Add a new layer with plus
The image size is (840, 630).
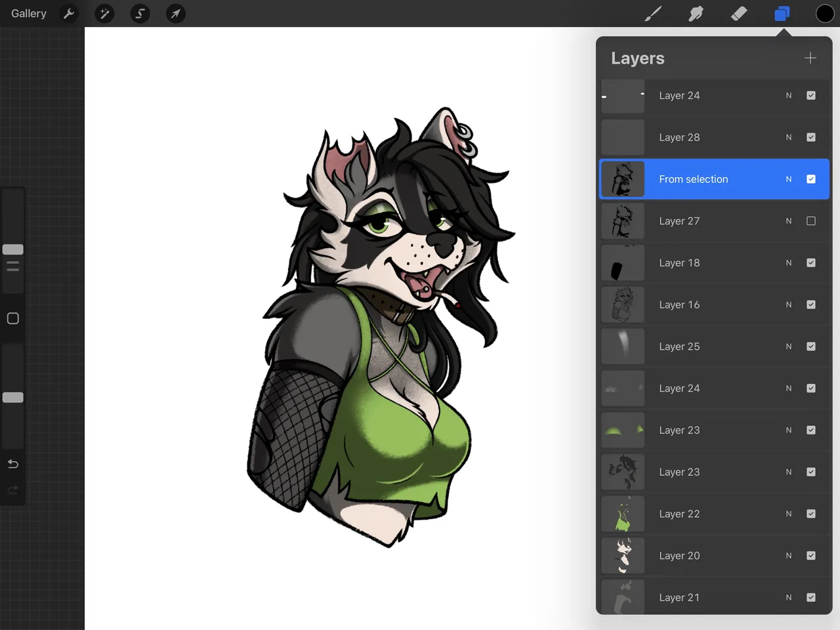(x=810, y=58)
